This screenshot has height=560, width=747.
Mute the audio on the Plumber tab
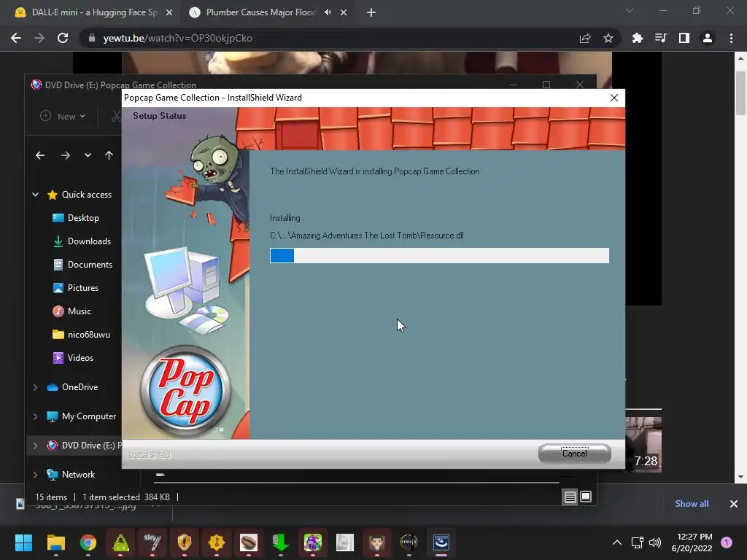(x=328, y=12)
